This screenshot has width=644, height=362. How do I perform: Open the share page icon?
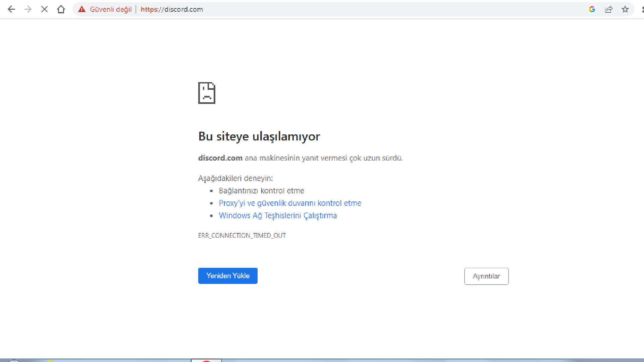[608, 9]
